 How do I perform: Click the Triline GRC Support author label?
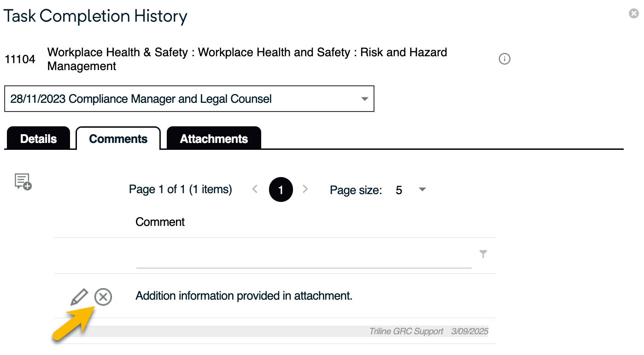(x=406, y=331)
